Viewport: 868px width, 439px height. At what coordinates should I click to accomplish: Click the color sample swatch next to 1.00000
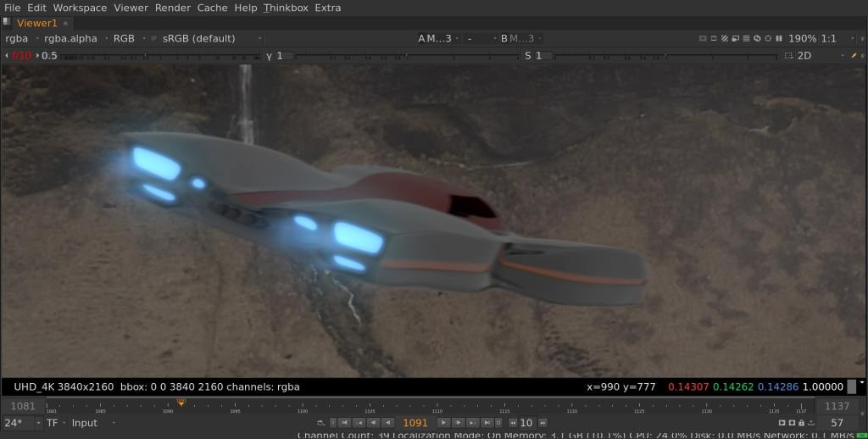coord(851,386)
